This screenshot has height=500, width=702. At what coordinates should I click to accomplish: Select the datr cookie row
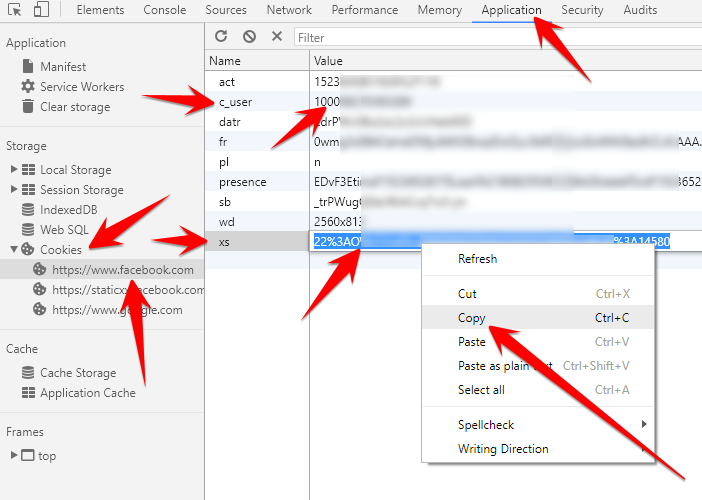click(454, 122)
